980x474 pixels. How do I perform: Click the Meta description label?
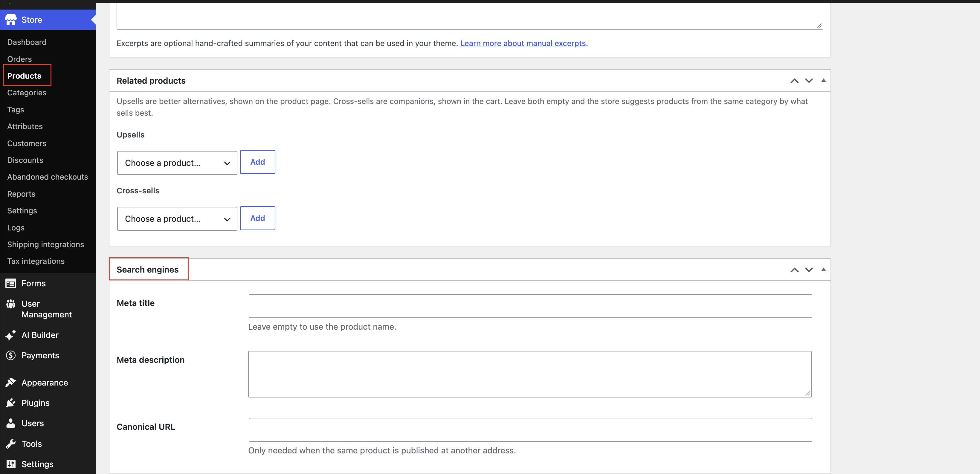click(150, 360)
